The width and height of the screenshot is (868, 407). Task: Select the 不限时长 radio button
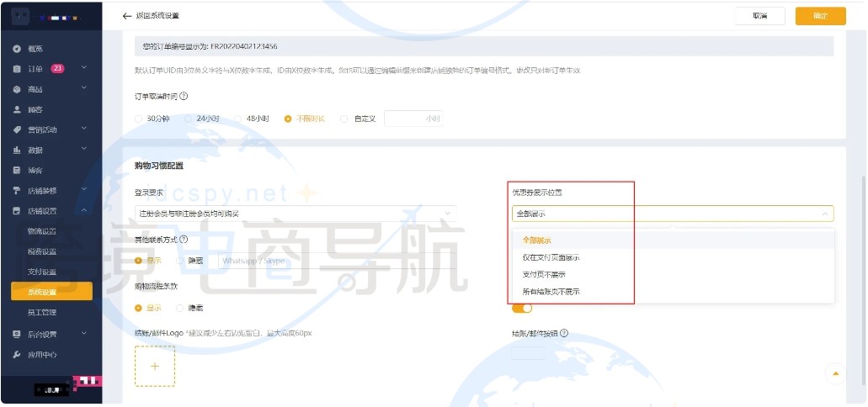[x=288, y=119]
